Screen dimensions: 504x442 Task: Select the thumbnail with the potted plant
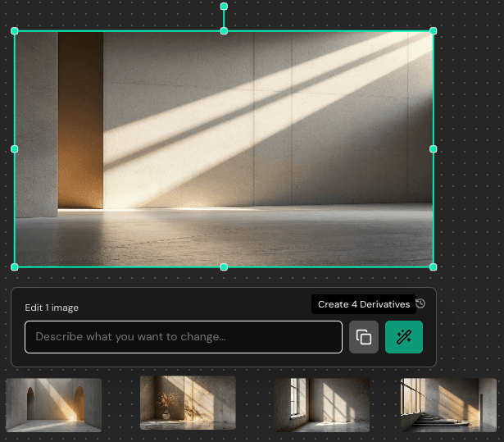[x=188, y=403]
